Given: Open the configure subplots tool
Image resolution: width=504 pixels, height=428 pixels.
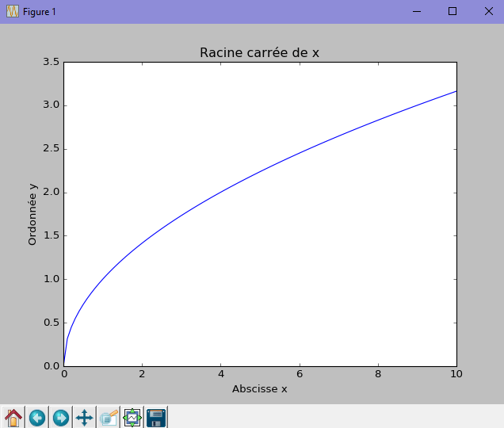Looking at the screenshot, I should pos(132,418).
